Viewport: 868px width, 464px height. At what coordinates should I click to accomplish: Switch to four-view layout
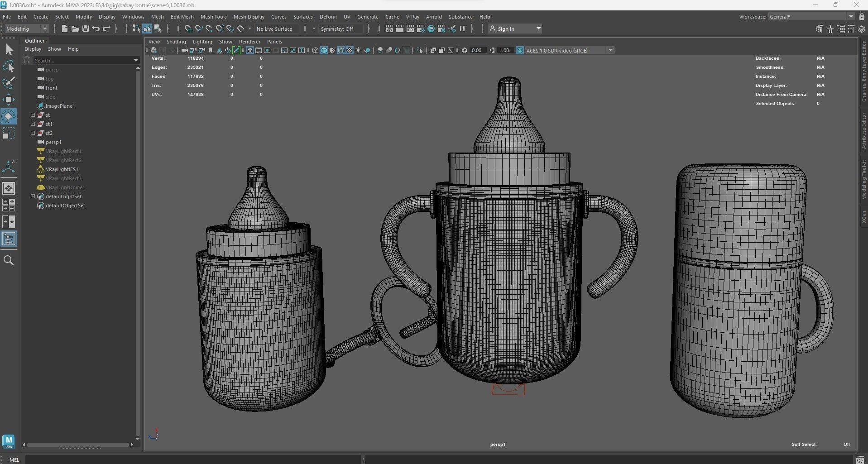9,205
